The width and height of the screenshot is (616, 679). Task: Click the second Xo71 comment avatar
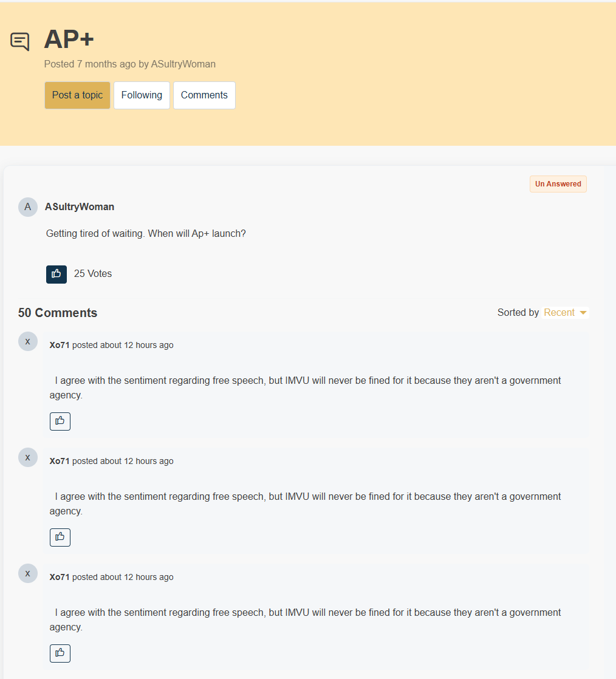point(28,458)
